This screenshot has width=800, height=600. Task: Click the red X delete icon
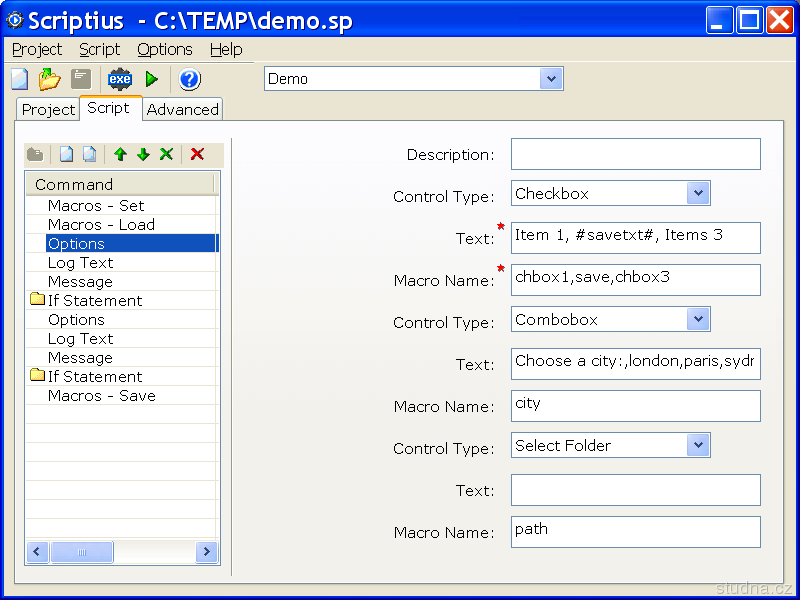click(197, 154)
